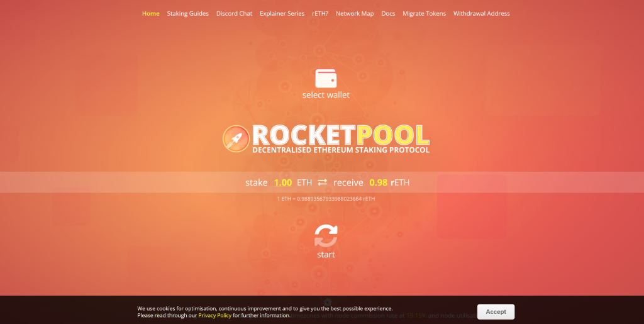
Task: Accept the cookie notice
Action: pyautogui.click(x=496, y=311)
